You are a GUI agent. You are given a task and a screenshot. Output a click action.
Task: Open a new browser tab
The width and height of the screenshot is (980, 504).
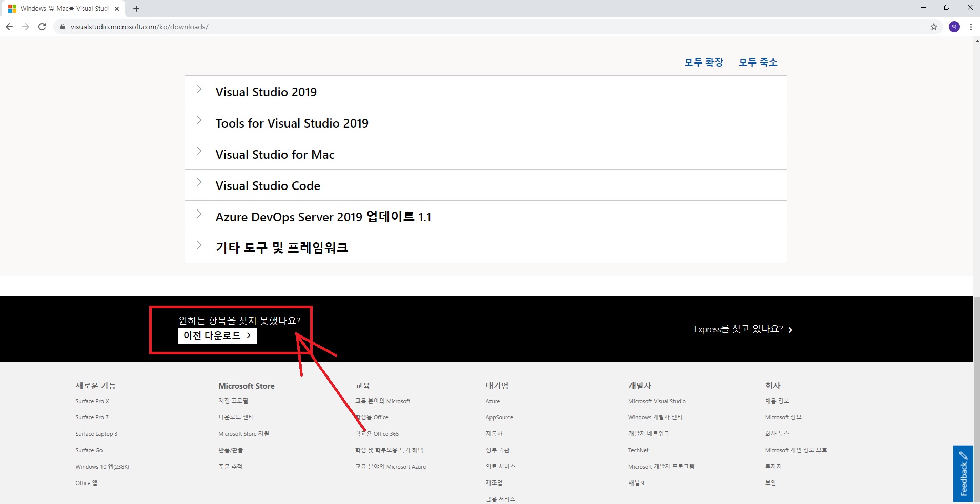pyautogui.click(x=136, y=9)
